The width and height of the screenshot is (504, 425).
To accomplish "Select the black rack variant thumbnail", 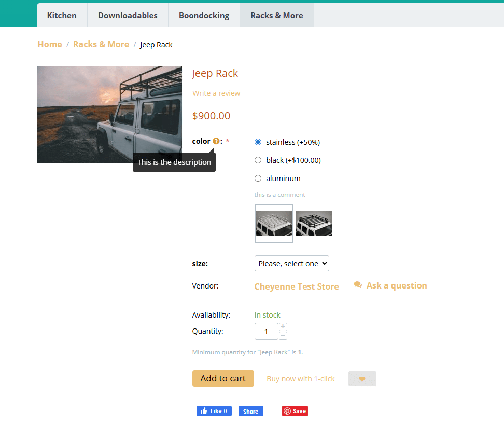I will (314, 224).
